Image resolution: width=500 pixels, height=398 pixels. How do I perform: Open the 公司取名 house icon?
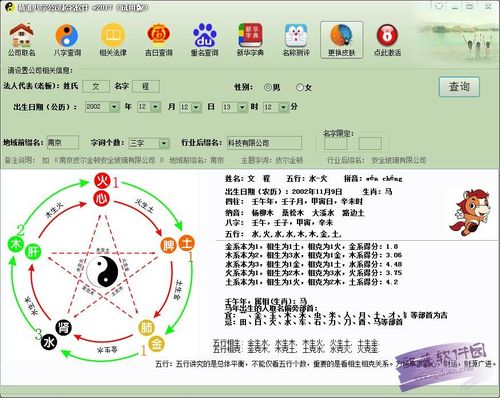pos(22,40)
